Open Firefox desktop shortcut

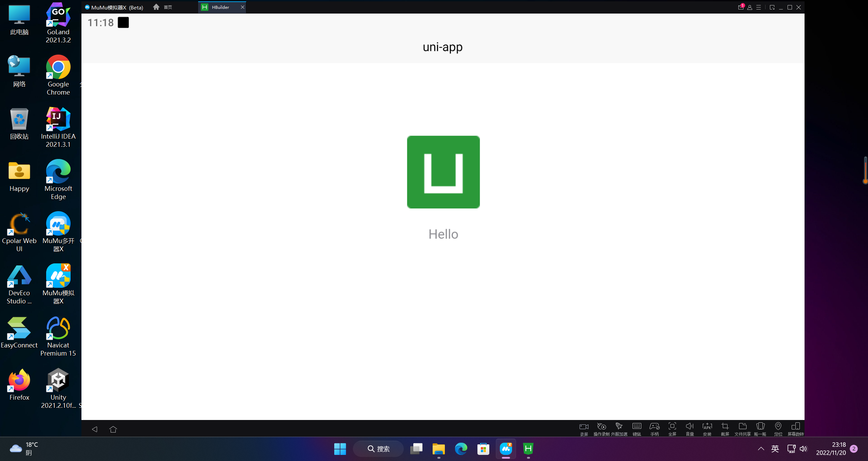coord(19,385)
